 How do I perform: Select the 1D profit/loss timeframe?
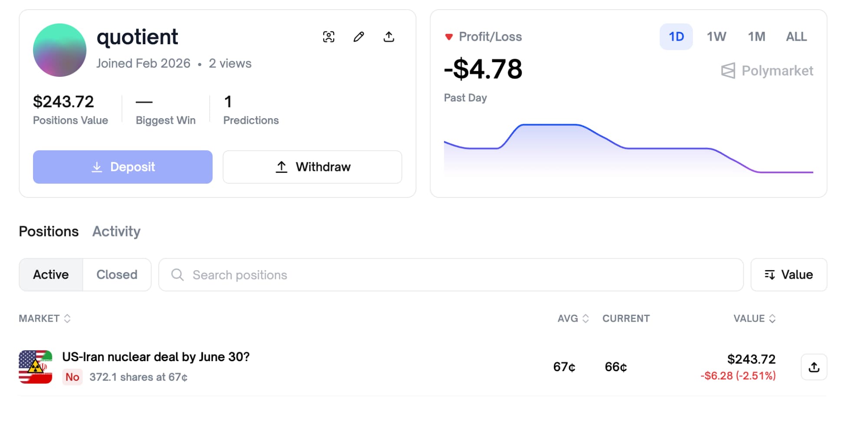tap(676, 37)
